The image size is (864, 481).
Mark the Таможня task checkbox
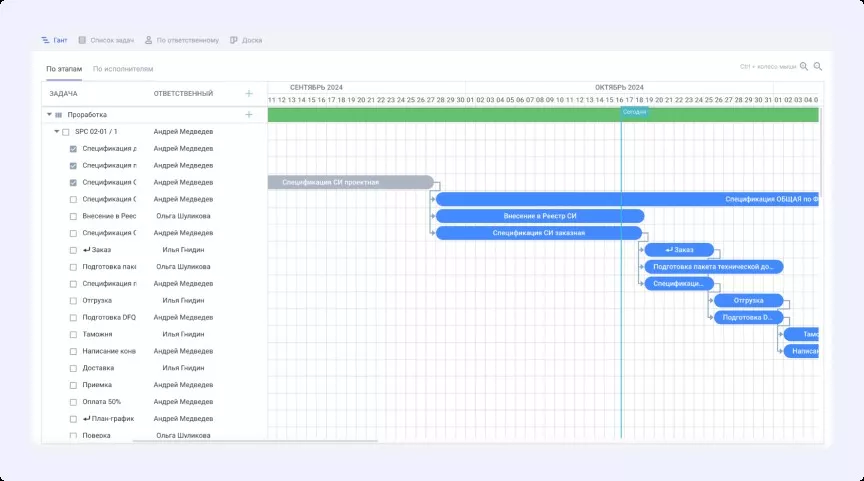(73, 334)
